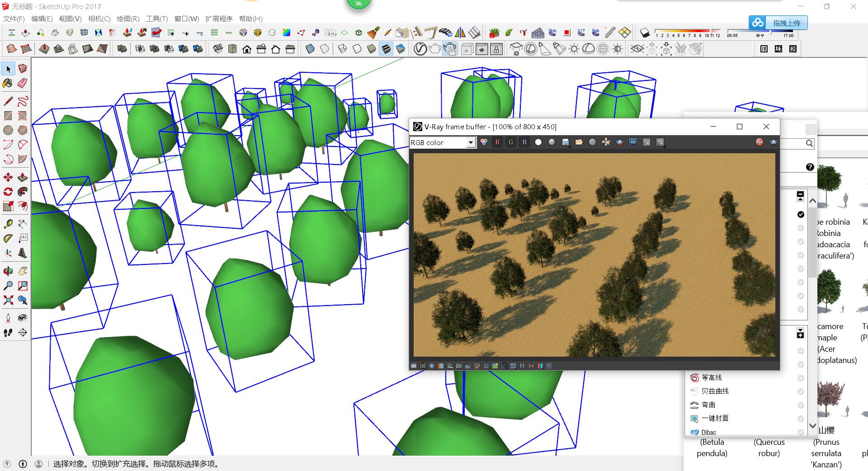Save image in V-Ray frame buffer
Viewport: 868px width, 471px height.
565,142
